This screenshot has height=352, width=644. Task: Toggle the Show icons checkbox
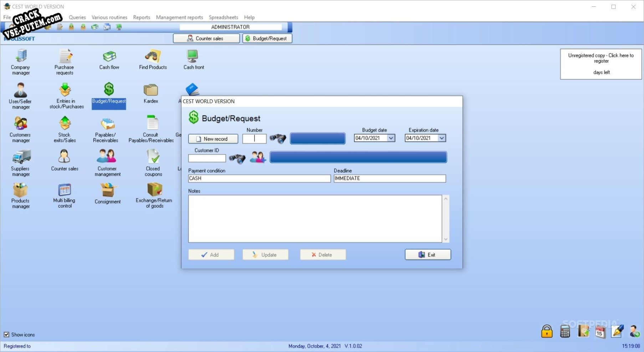(x=6, y=335)
